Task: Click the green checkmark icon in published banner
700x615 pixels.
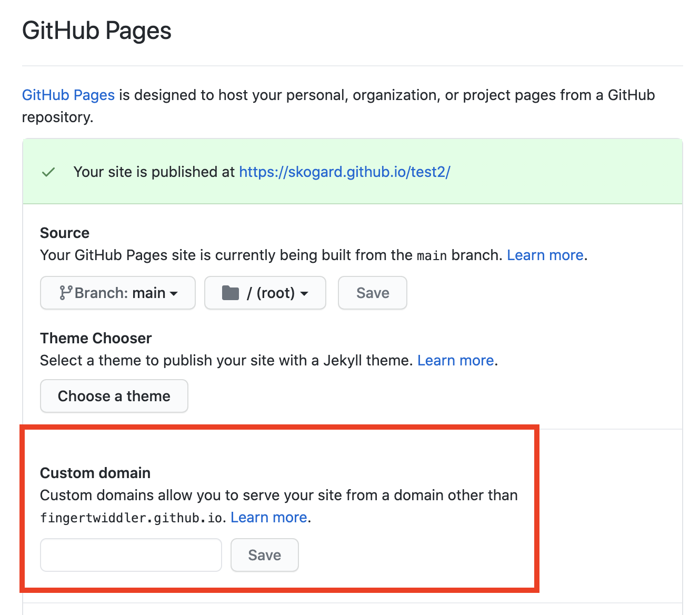Action: (48, 172)
